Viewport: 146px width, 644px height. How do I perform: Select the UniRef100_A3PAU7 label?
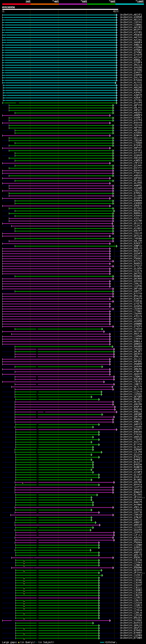click(131, 93)
